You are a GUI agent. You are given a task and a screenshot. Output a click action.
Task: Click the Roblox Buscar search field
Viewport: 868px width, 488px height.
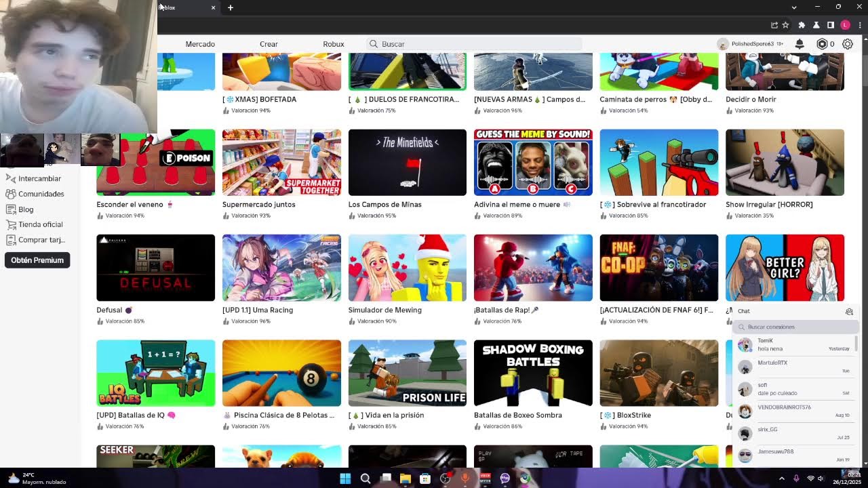click(x=475, y=44)
